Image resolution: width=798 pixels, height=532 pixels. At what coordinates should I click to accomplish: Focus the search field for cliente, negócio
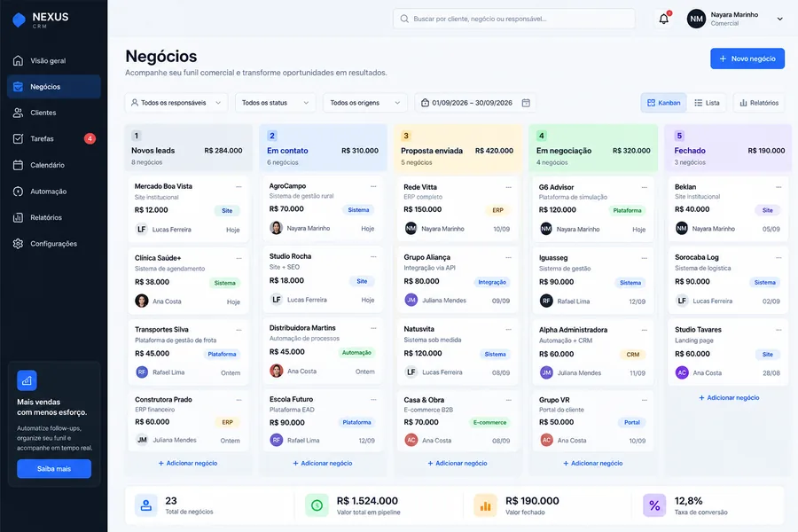point(514,19)
